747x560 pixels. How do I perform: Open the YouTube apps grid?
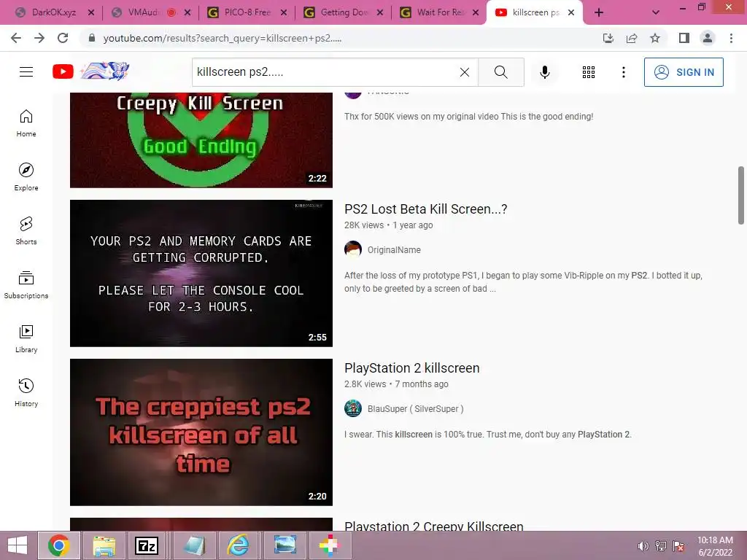coord(589,72)
